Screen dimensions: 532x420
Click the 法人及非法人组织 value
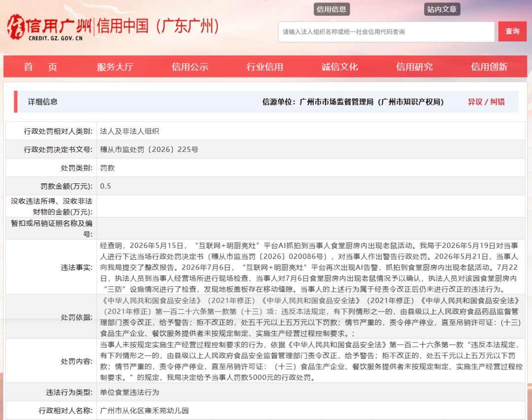[130, 131]
